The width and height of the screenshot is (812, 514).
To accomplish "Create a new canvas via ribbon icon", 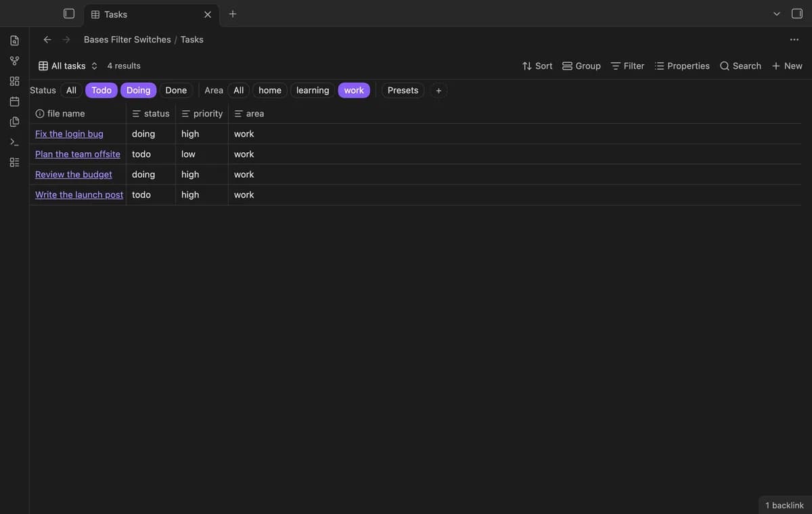I will pyautogui.click(x=14, y=81).
